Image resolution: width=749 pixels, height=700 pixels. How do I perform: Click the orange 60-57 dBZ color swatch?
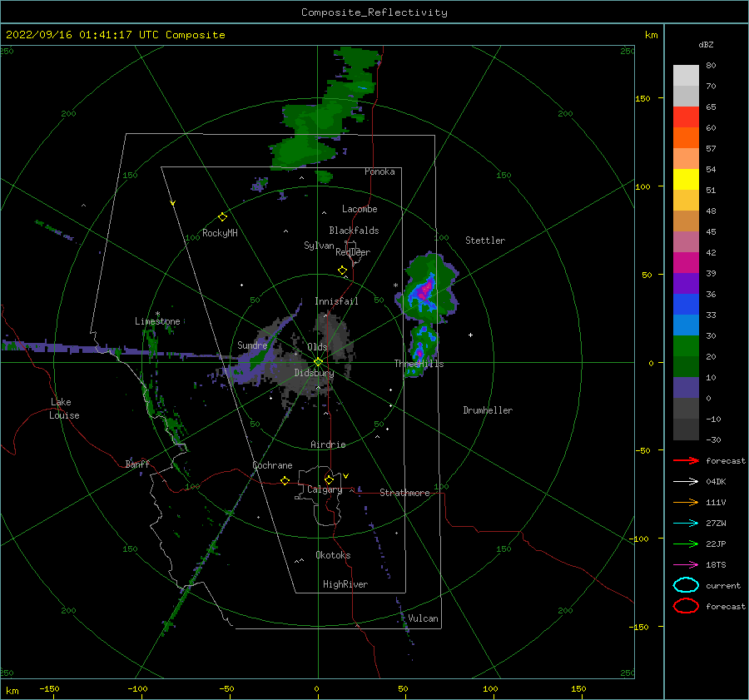click(686, 137)
